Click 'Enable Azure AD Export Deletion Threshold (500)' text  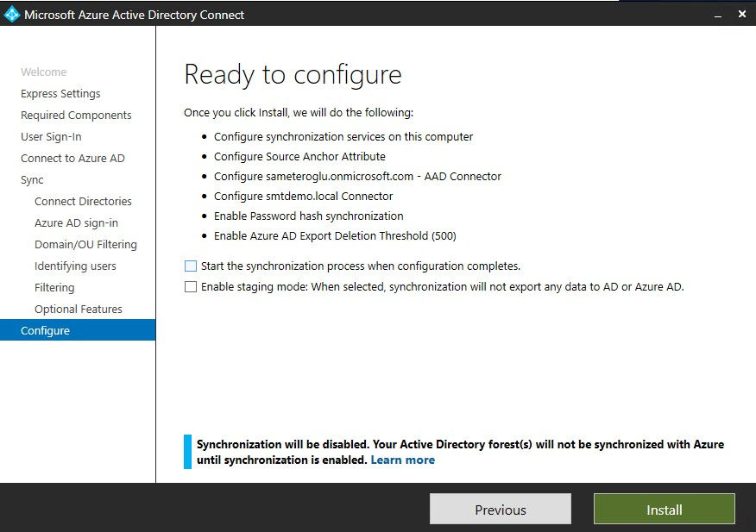pyautogui.click(x=335, y=235)
